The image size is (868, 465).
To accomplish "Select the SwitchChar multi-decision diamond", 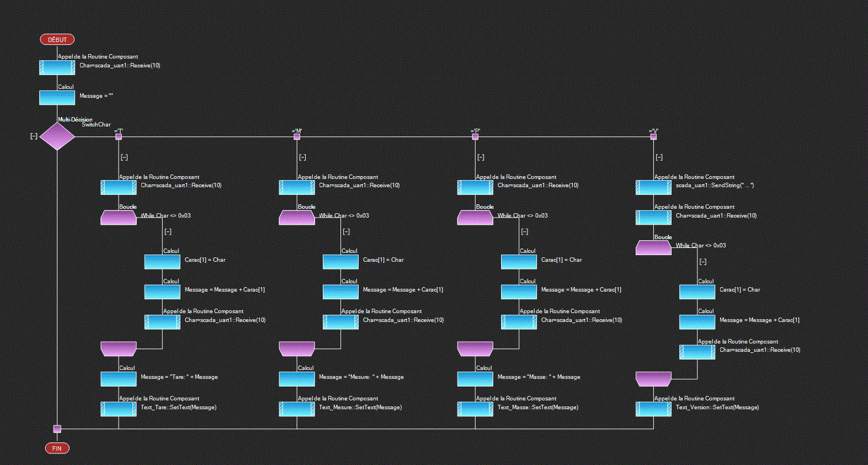I will 57,136.
